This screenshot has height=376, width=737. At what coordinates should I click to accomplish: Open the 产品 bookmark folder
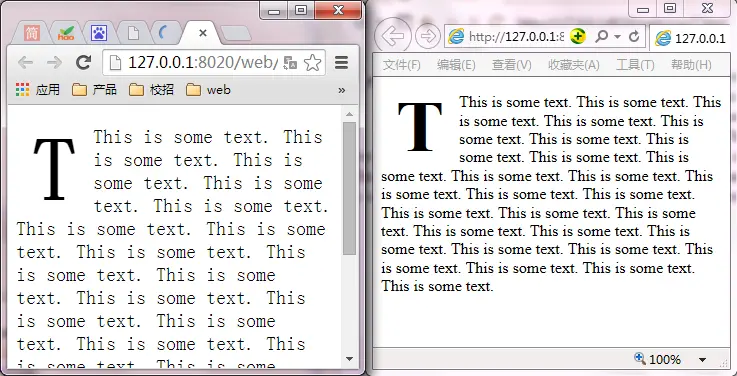(x=94, y=89)
